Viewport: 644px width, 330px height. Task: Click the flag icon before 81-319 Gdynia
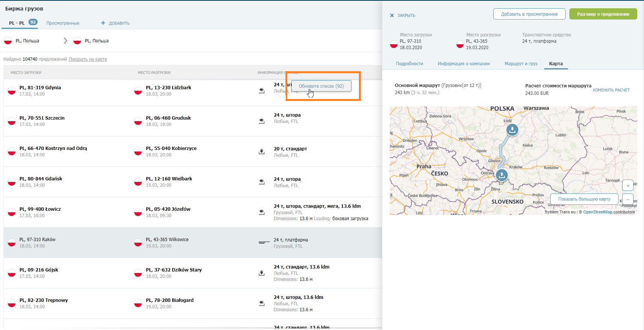pos(12,90)
